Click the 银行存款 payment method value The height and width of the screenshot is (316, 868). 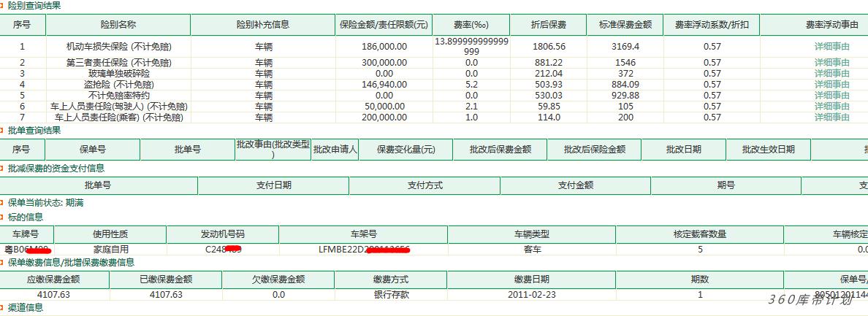[x=392, y=294]
